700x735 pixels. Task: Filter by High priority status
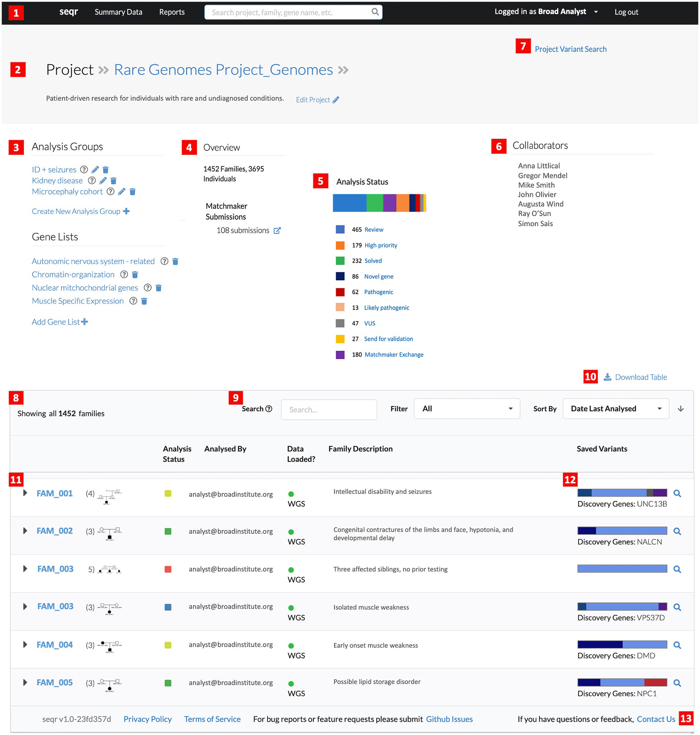click(381, 245)
